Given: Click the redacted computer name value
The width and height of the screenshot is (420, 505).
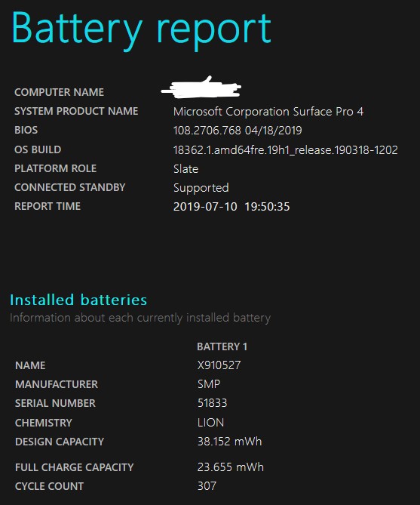Looking at the screenshot, I should click(201, 87).
